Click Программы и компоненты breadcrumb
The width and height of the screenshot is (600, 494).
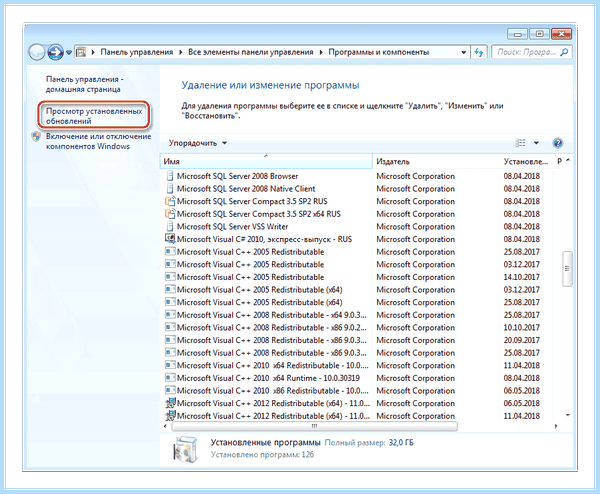click(x=379, y=52)
